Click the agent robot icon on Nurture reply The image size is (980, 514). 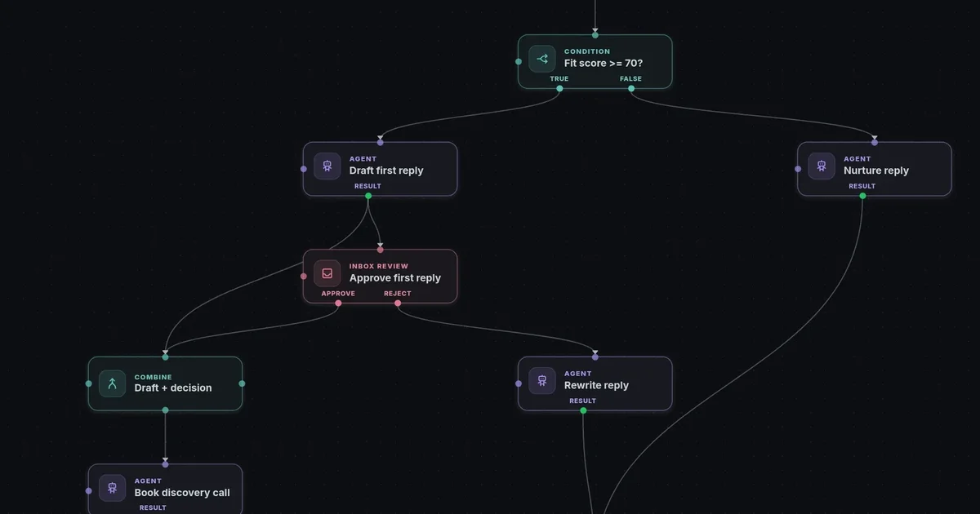point(822,166)
